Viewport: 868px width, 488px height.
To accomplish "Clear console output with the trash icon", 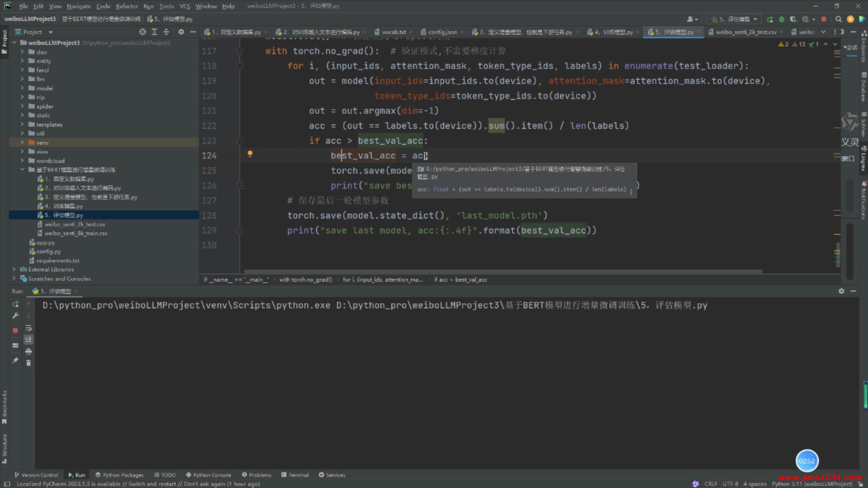I will point(28,363).
